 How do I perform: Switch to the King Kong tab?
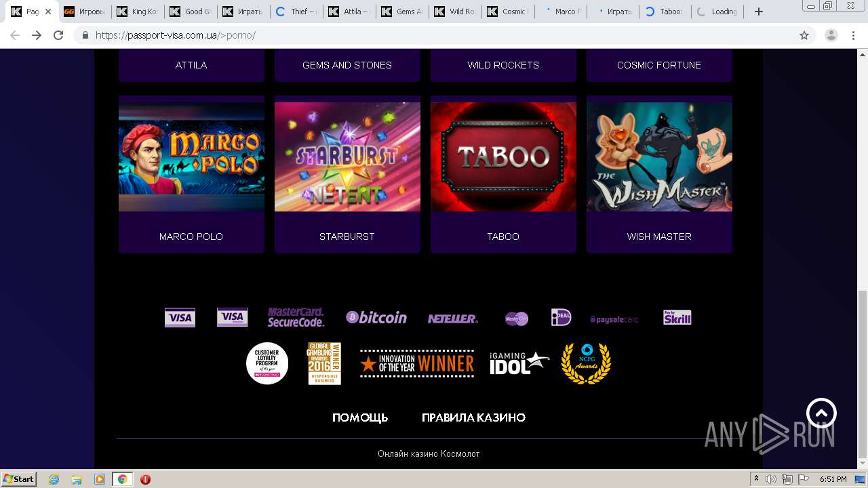[x=137, y=12]
